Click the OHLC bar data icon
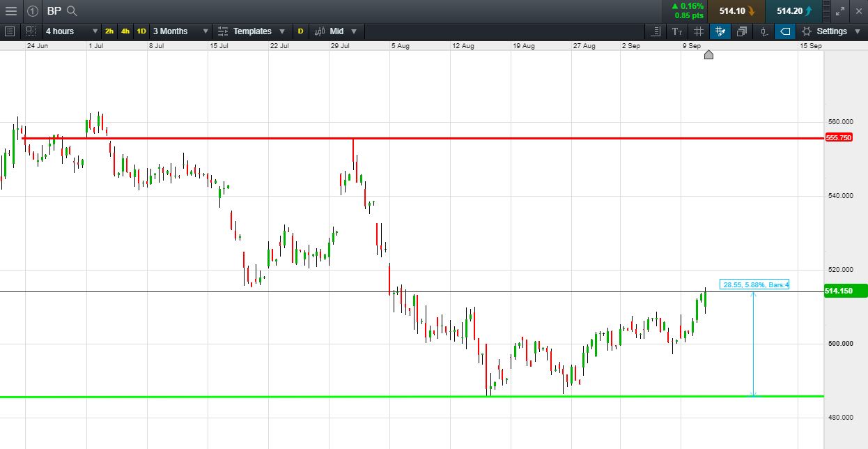This screenshot has height=449, width=868. click(x=764, y=31)
